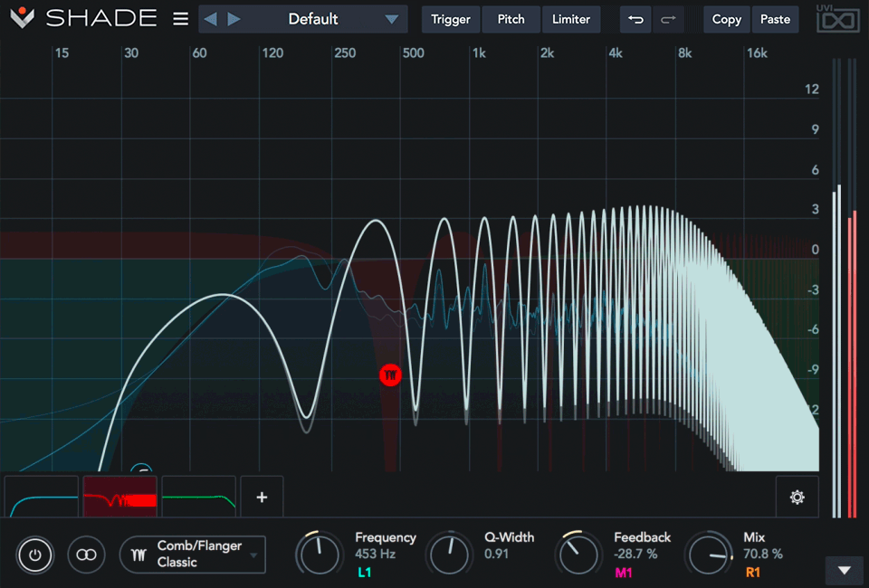The image size is (869, 588).
Task: Click the Copy button
Action: click(726, 19)
